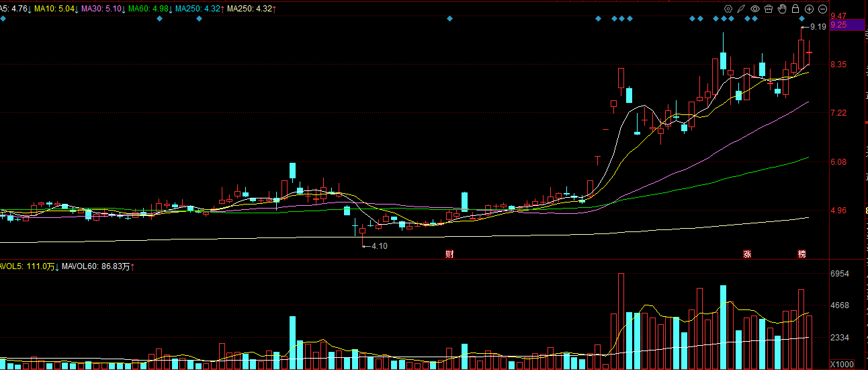Screen dimensions: 868x370
Task: Toggle the eye visibility icon
Action: 755,9
